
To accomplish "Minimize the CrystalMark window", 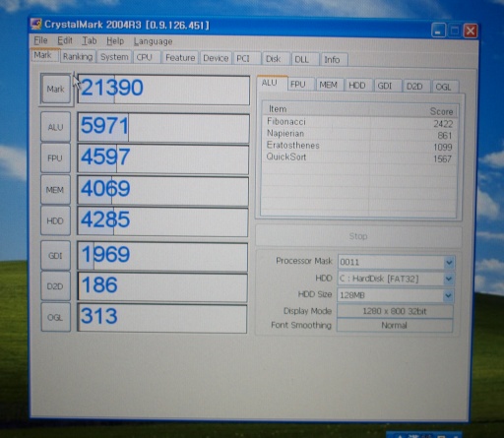I will (438, 31).
